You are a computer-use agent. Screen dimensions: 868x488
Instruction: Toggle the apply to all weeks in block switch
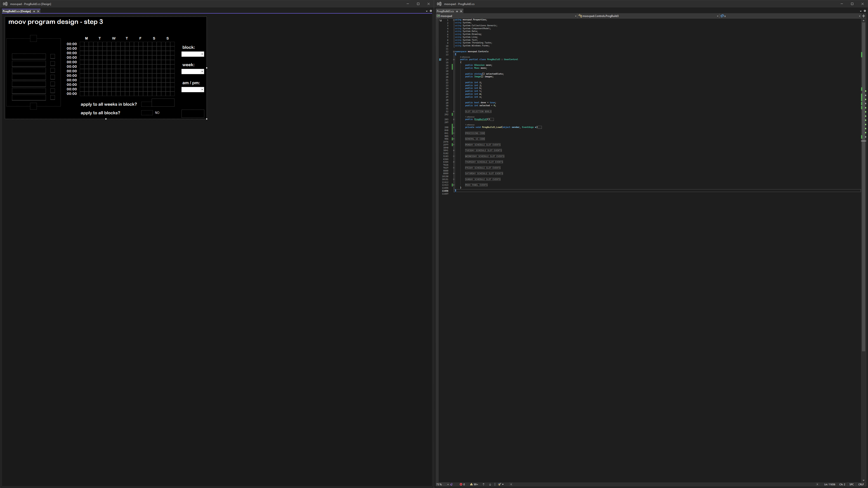pyautogui.click(x=146, y=104)
